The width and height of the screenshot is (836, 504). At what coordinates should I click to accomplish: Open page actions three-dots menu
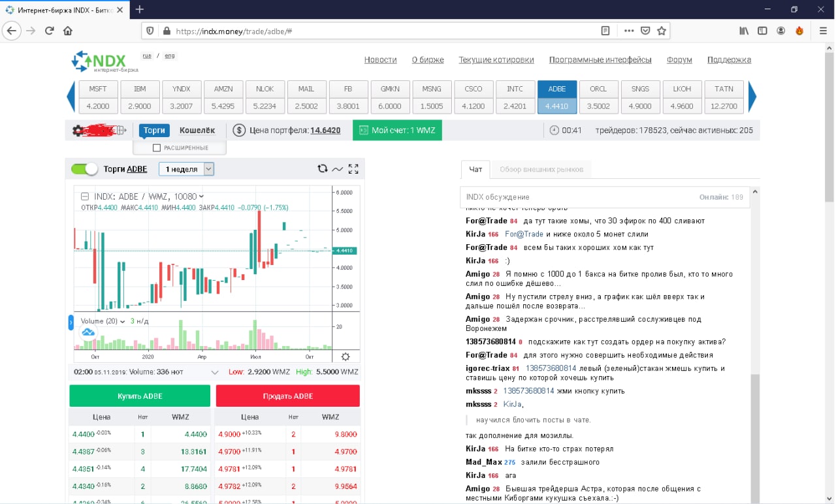[x=628, y=31]
